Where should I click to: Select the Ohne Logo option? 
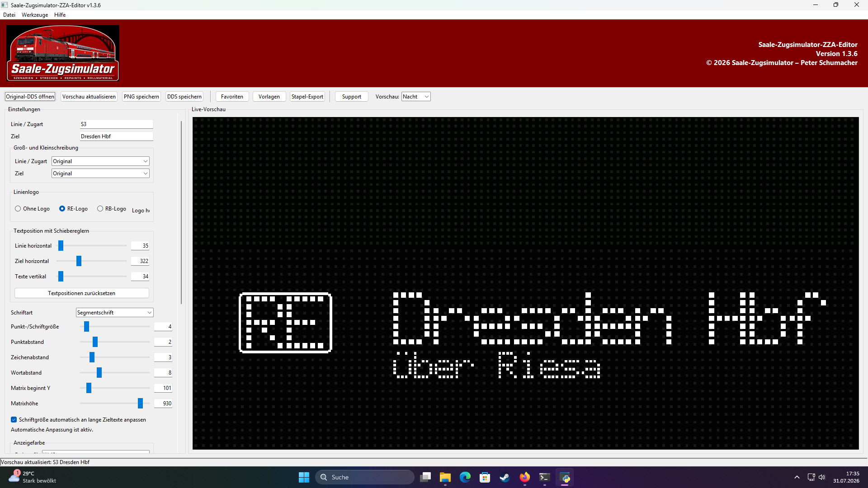(32, 209)
